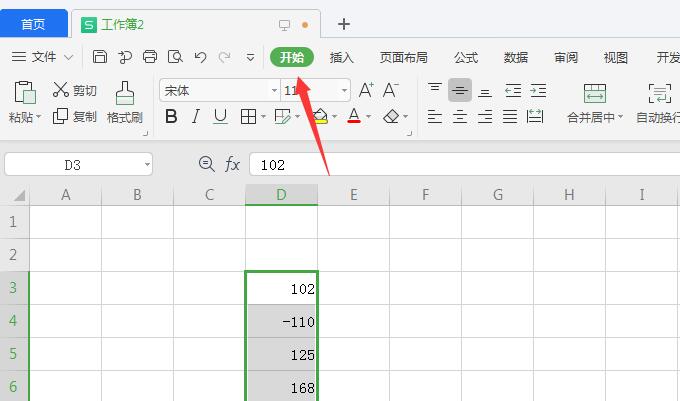Screen dimensions: 680x401
Task: Add a new tab with plus button
Action: (344, 24)
